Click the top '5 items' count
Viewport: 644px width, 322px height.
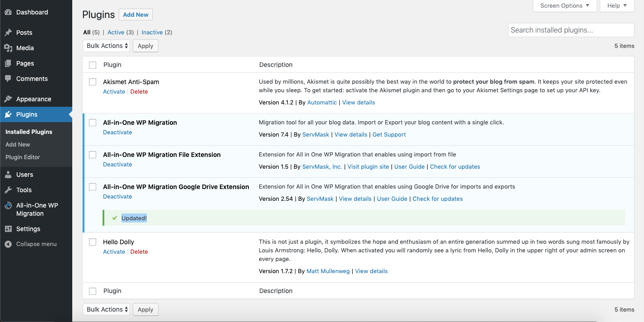[624, 46]
